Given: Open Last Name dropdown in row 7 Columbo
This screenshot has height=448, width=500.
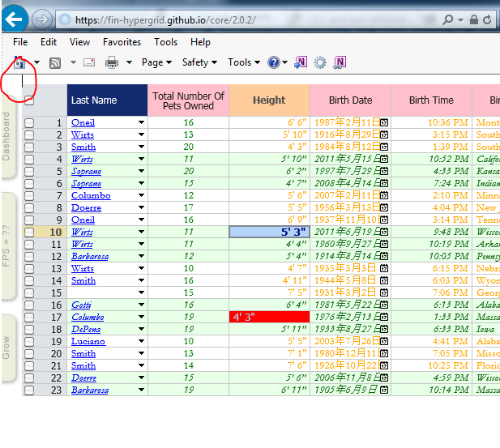Looking at the screenshot, I should 141,195.
